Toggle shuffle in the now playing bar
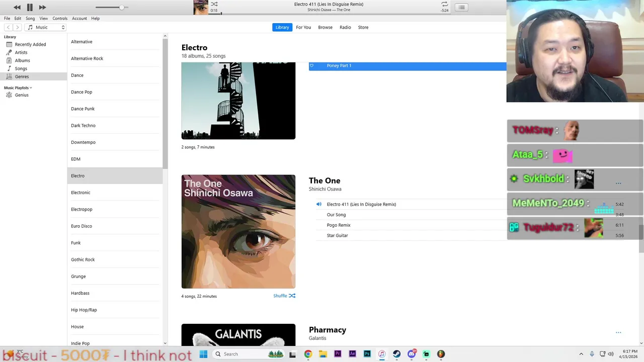644x362 pixels. (214, 4)
